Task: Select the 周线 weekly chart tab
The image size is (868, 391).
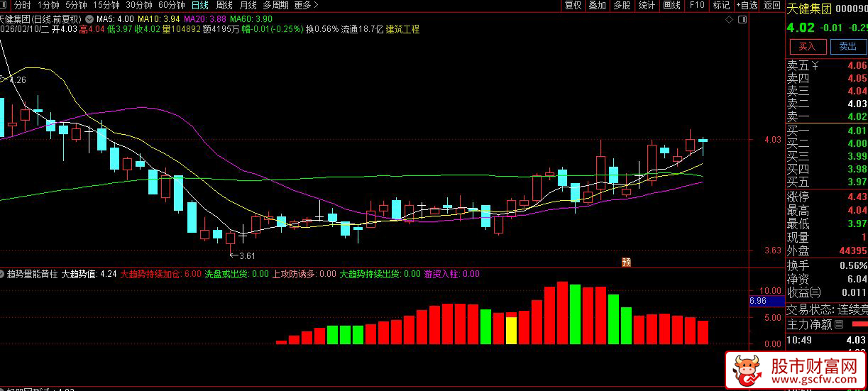Action: (224, 5)
